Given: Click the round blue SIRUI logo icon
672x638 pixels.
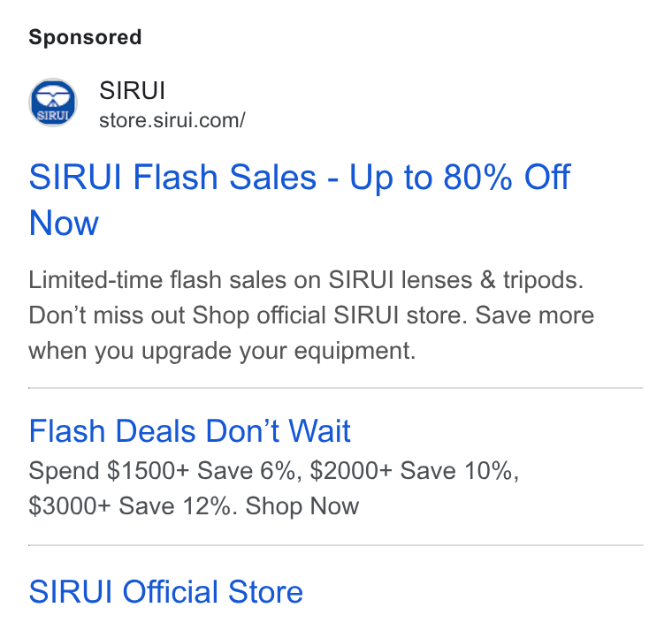Looking at the screenshot, I should click(x=53, y=103).
